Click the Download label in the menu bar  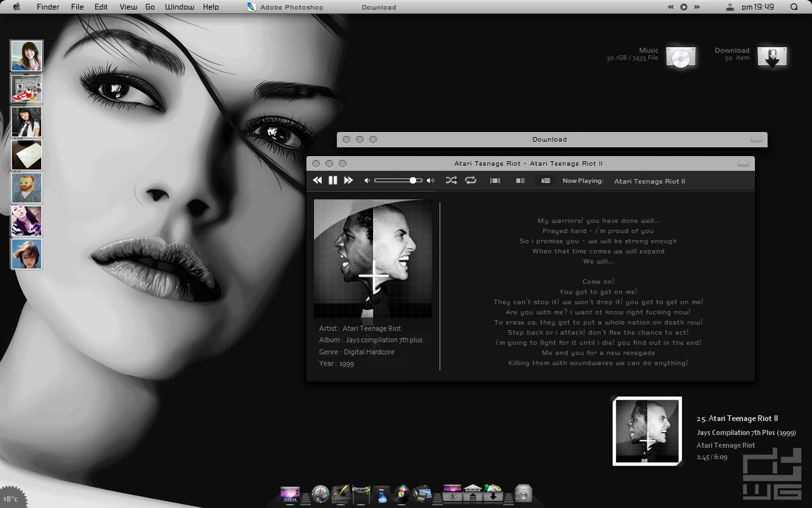[x=379, y=8]
